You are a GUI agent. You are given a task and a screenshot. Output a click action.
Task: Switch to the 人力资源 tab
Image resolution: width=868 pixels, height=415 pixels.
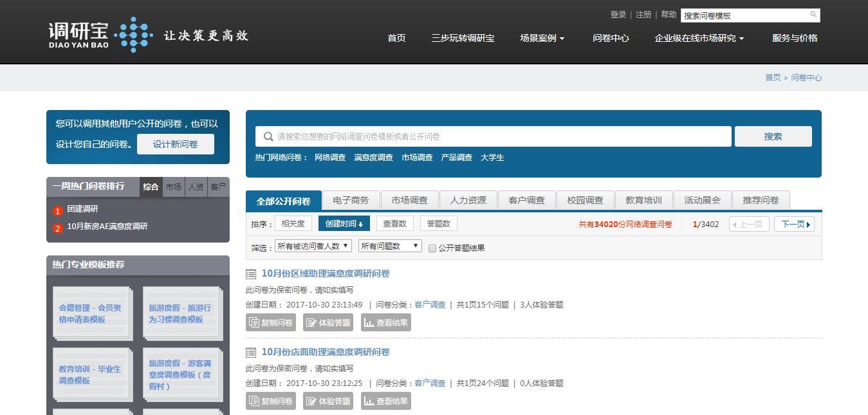(x=468, y=199)
